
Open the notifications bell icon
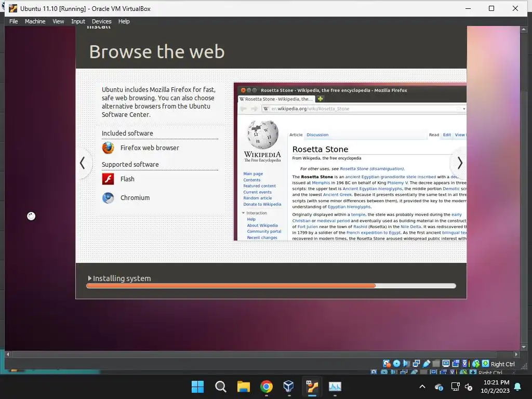coord(518,387)
